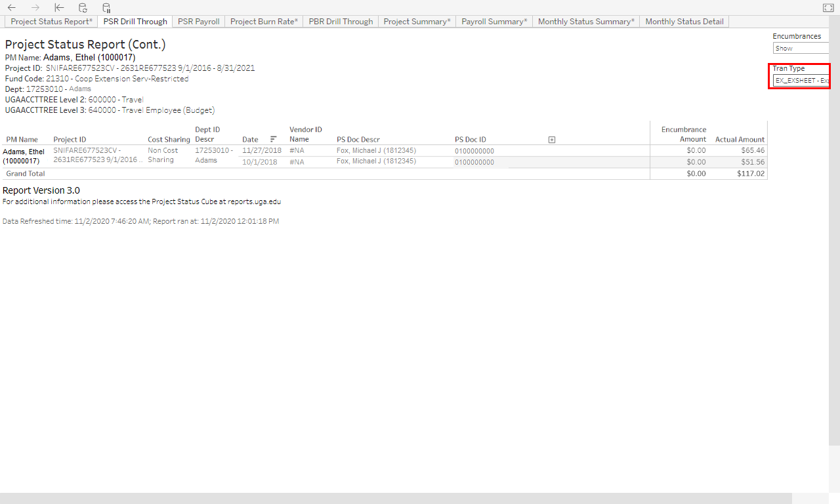Click the sort icon beside Date header
Image resolution: width=840 pixels, height=504 pixels.
(273, 139)
